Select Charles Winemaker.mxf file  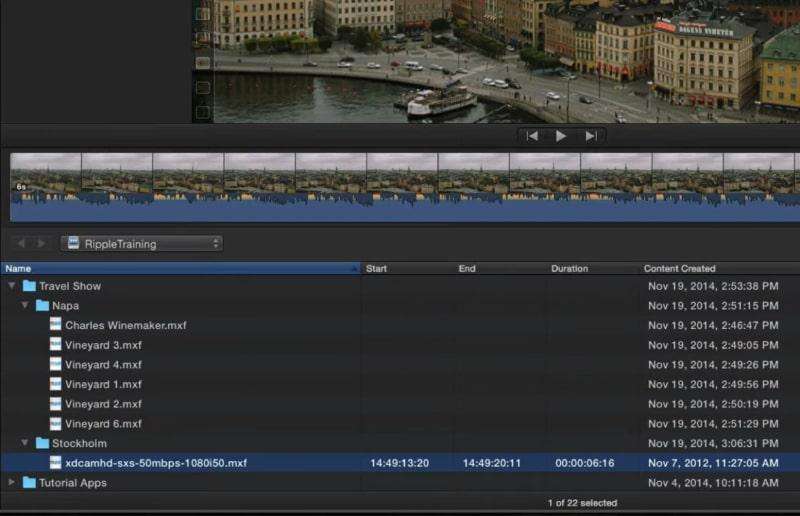click(126, 326)
